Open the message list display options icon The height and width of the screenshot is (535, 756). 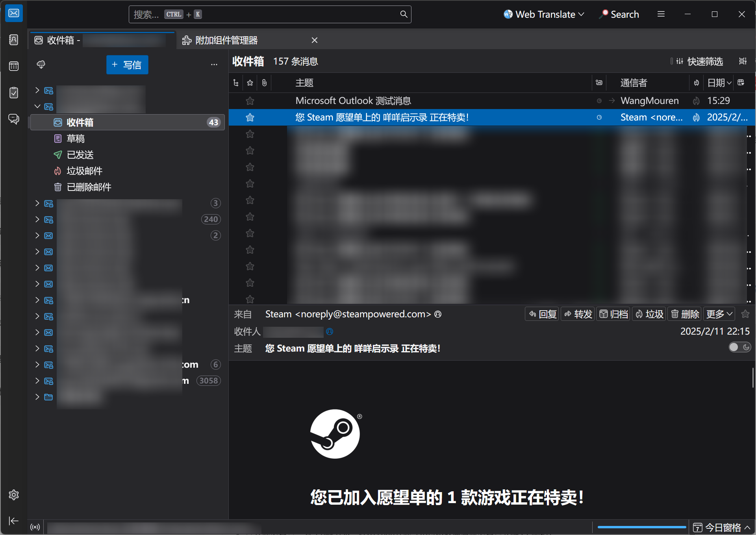tap(743, 61)
